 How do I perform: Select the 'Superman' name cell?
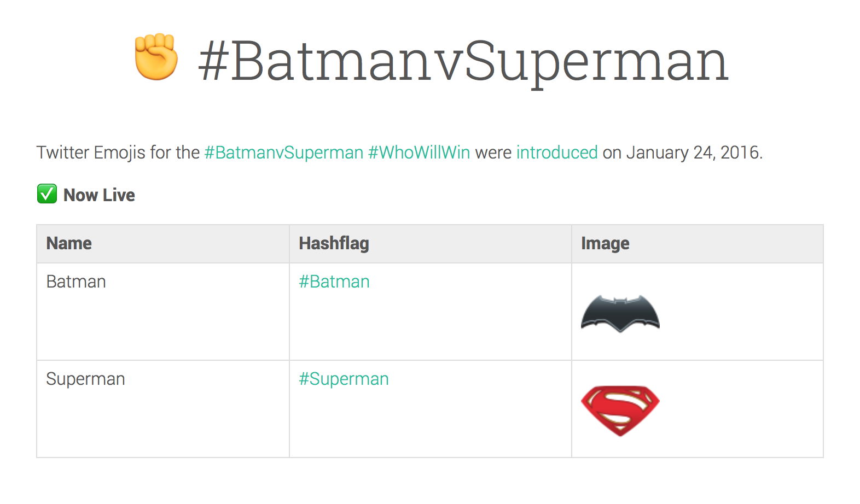click(85, 379)
